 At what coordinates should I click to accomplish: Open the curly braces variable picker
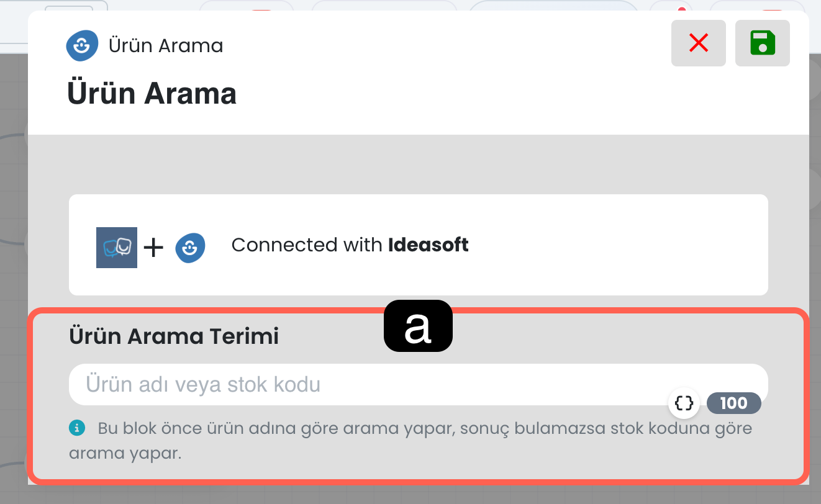tap(684, 403)
